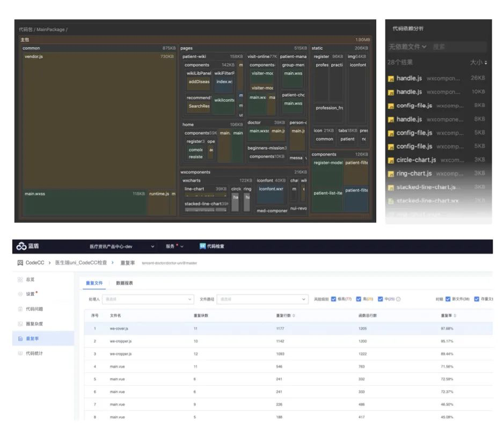Click the 代码统计 sidebar icon
The height and width of the screenshot is (443, 504).
tap(20, 353)
